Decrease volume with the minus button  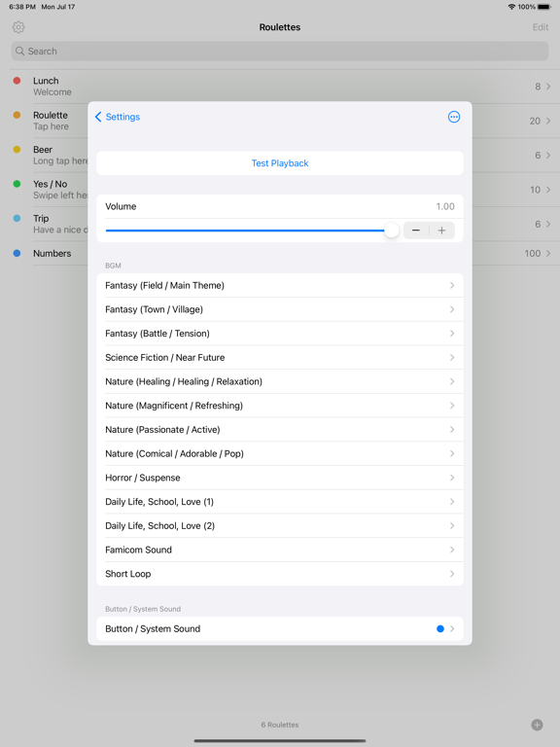tap(416, 231)
